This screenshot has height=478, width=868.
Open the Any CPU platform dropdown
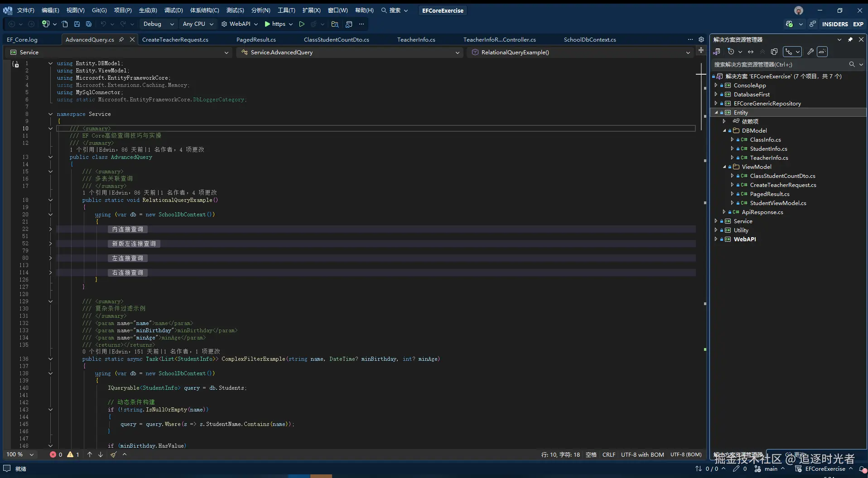(198, 24)
